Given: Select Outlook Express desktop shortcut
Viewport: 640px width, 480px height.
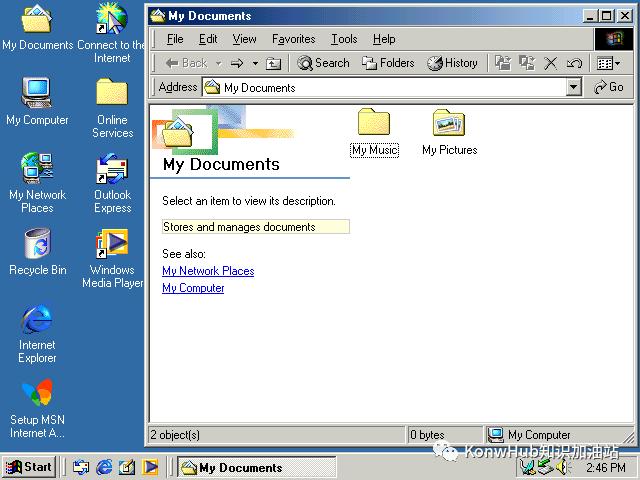Looking at the screenshot, I should 112,170.
